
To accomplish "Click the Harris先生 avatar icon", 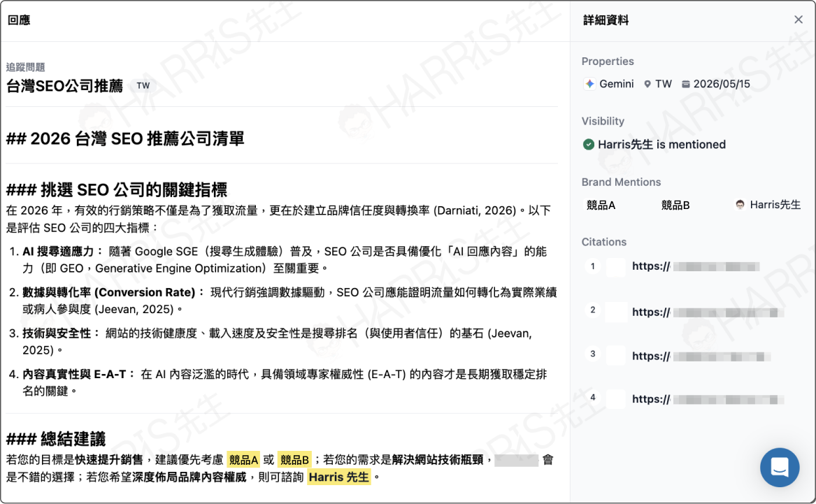I will pos(740,205).
